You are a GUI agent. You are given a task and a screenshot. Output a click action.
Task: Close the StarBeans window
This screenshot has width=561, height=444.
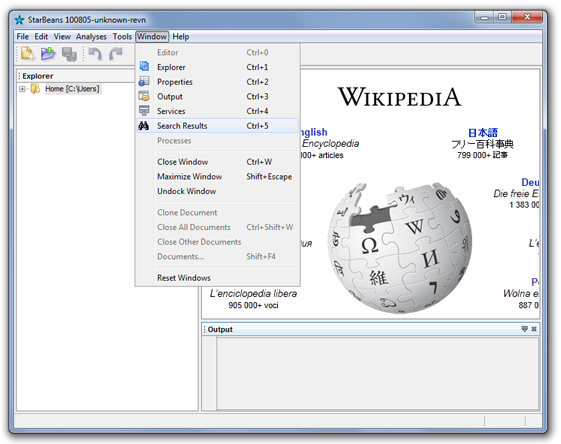(527, 17)
